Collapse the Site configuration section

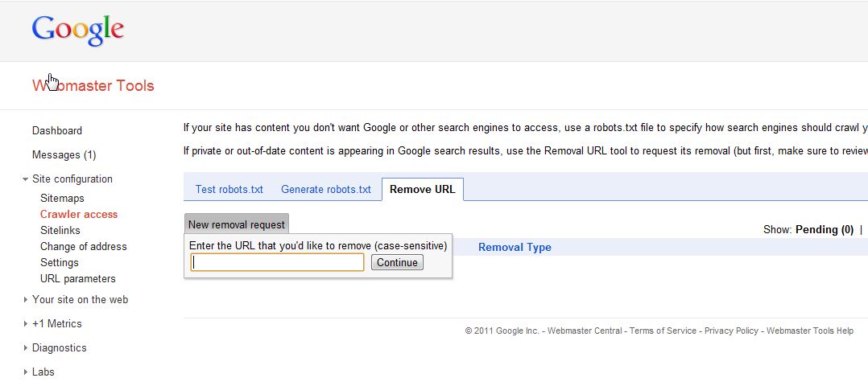[26, 179]
